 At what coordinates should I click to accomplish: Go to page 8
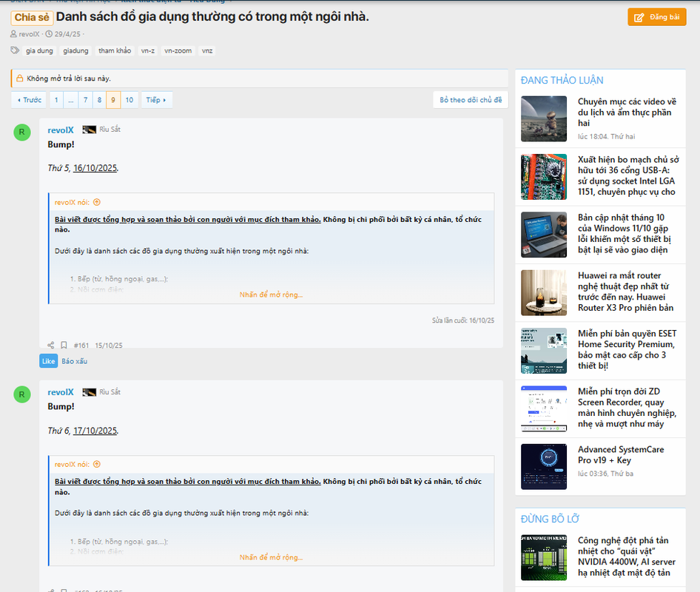point(99,100)
